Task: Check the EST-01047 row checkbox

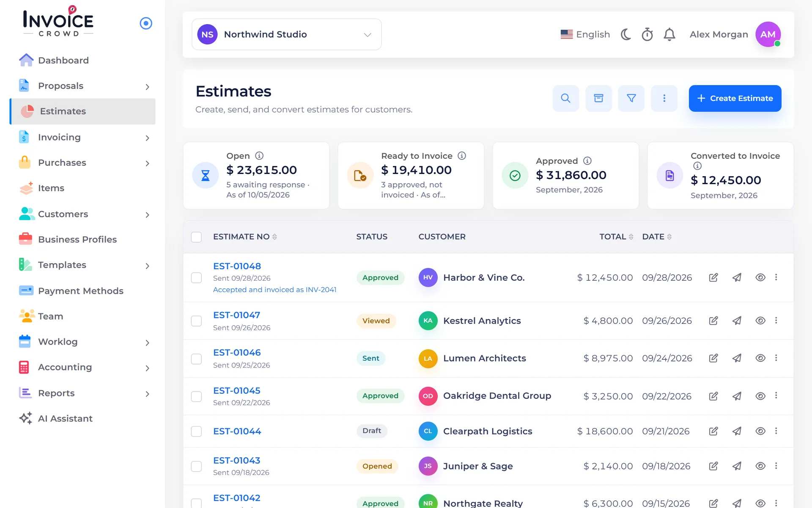Action: [196, 321]
